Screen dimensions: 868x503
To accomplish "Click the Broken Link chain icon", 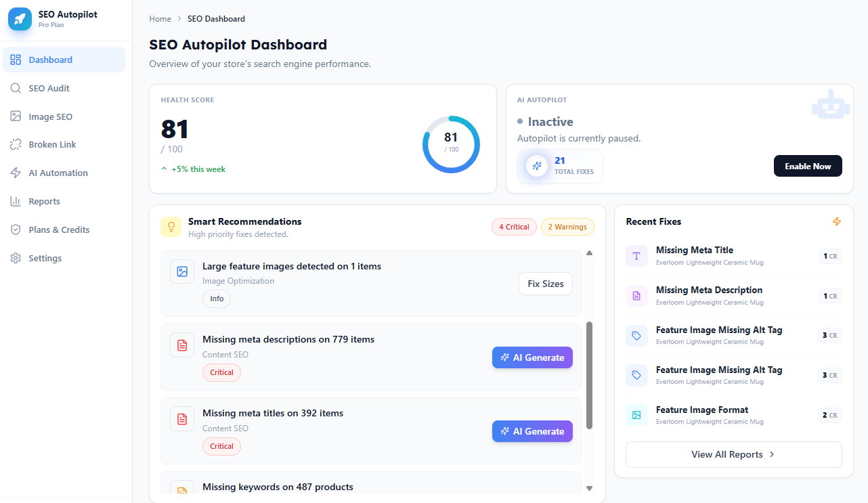I will click(x=16, y=144).
